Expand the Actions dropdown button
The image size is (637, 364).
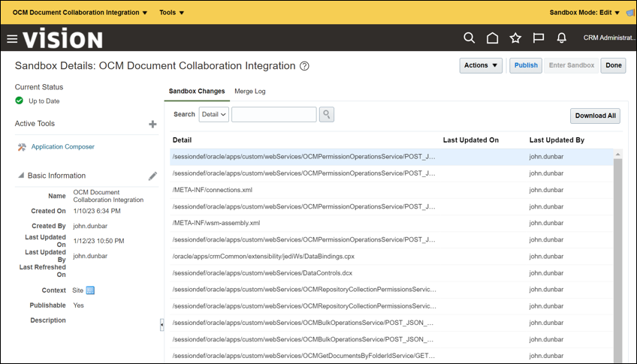click(x=481, y=65)
